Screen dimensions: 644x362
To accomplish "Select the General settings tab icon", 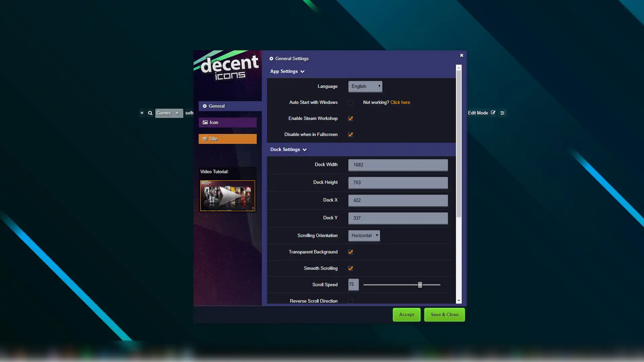I will [x=205, y=106].
